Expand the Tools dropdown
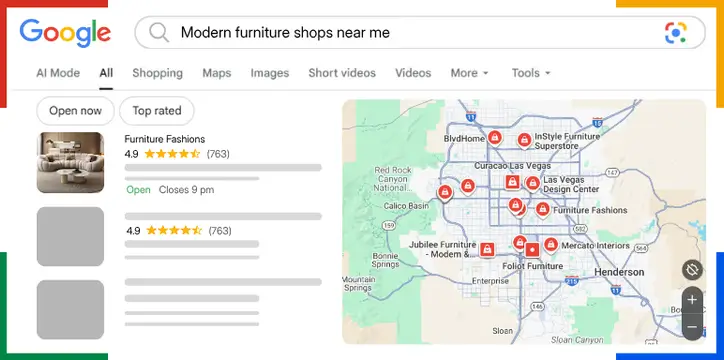The width and height of the screenshot is (724, 360). point(531,73)
